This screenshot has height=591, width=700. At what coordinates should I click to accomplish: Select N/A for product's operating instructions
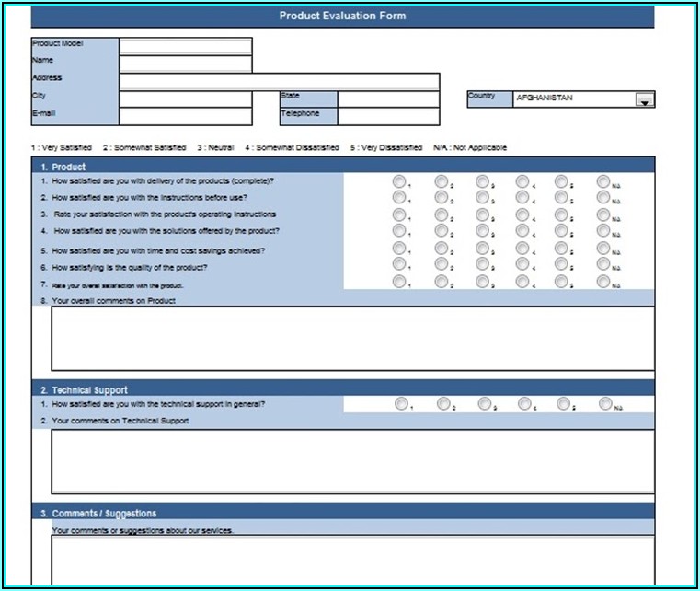[603, 214]
